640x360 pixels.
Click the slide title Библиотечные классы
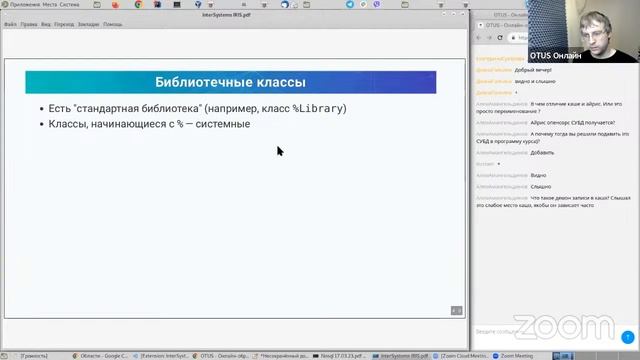(x=230, y=82)
